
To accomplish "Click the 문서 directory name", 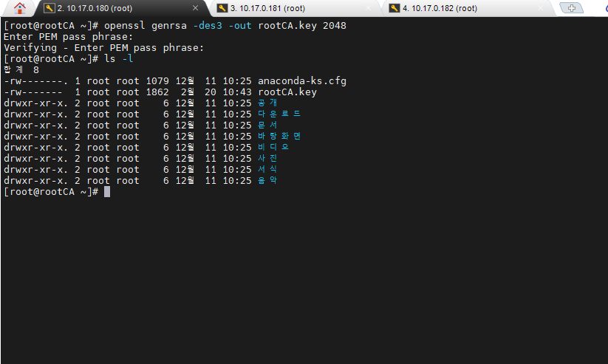I will (267, 126).
